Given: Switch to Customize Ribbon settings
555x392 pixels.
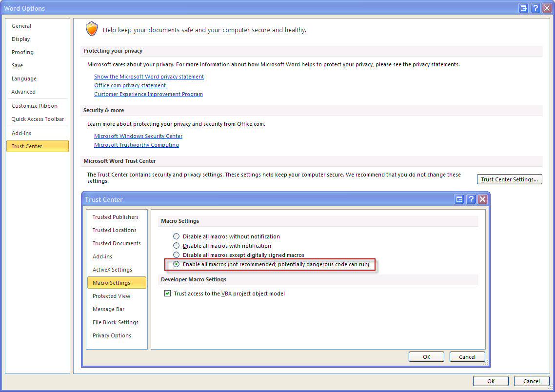Looking at the screenshot, I should [34, 106].
